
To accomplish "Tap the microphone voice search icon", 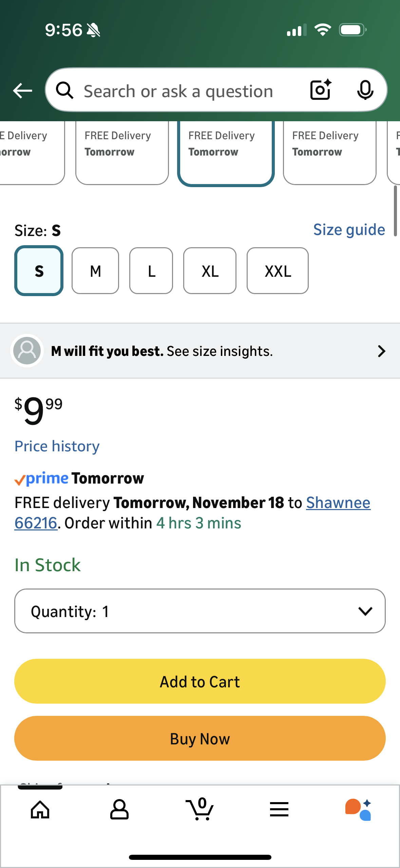I will [365, 90].
